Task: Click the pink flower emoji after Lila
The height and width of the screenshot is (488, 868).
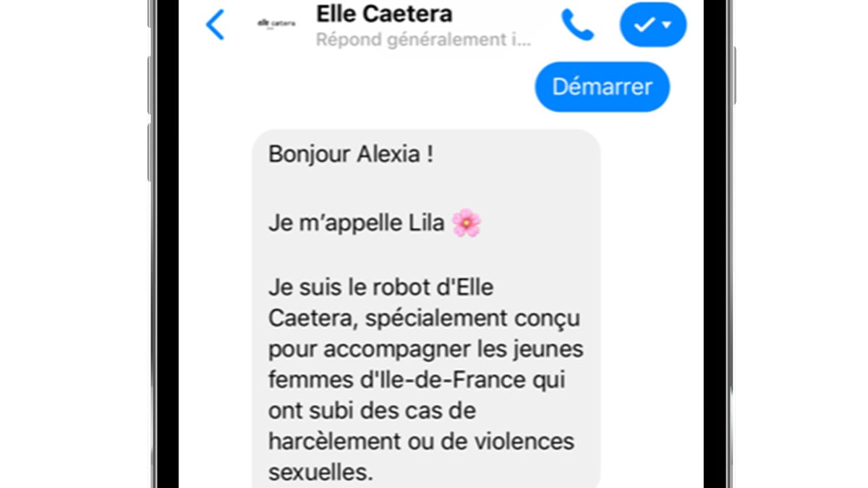Action: coord(467,223)
